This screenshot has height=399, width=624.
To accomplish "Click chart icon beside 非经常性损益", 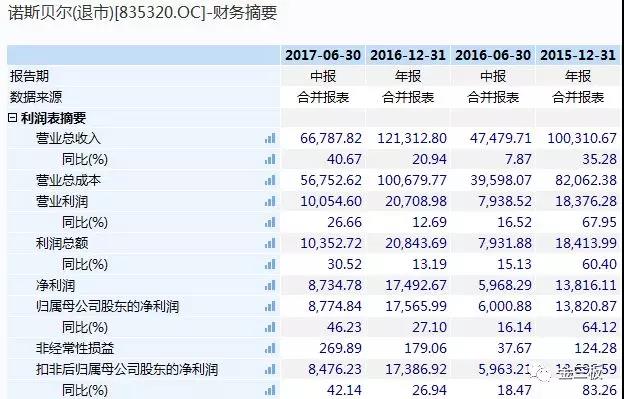I will tap(270, 348).
